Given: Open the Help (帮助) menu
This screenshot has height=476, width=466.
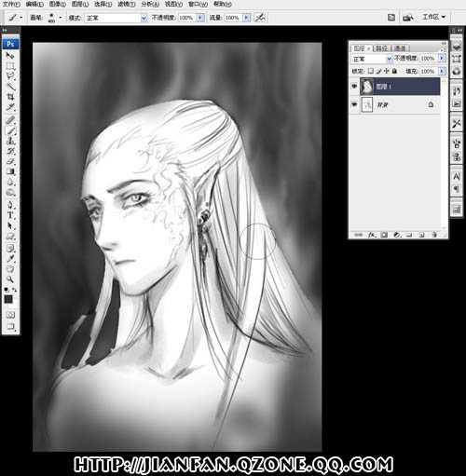Looking at the screenshot, I should [x=223, y=4].
